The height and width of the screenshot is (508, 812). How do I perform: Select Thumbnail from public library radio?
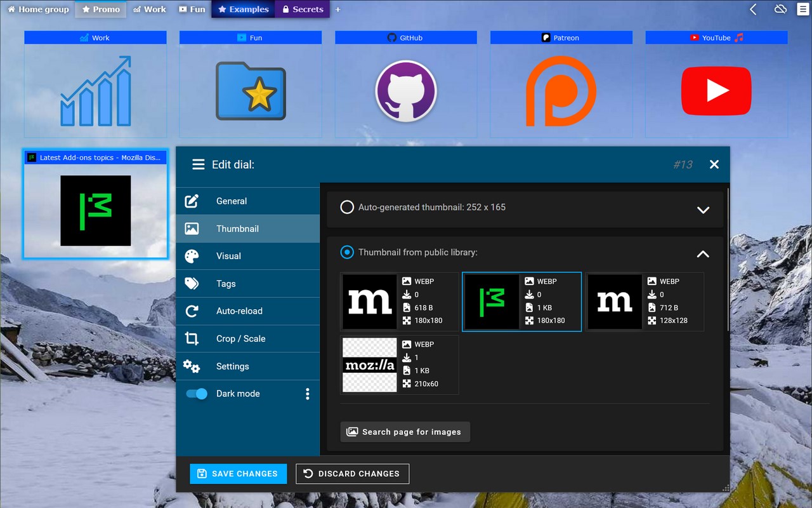(347, 252)
